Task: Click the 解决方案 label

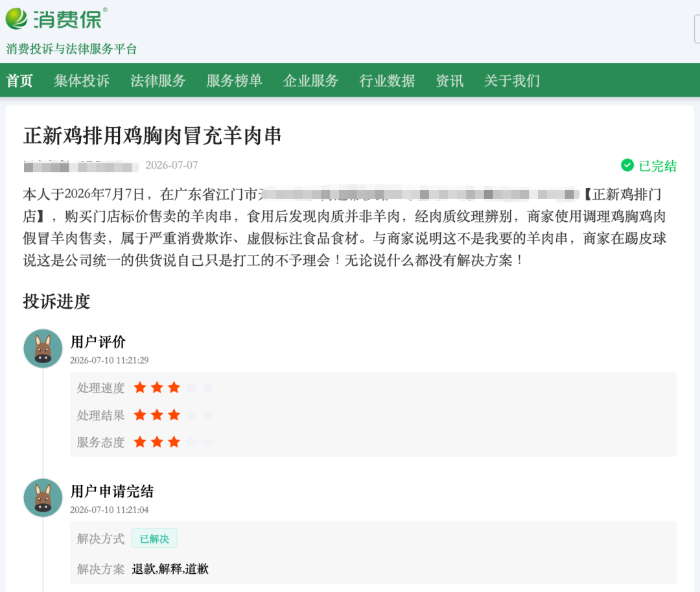Action: [x=100, y=569]
